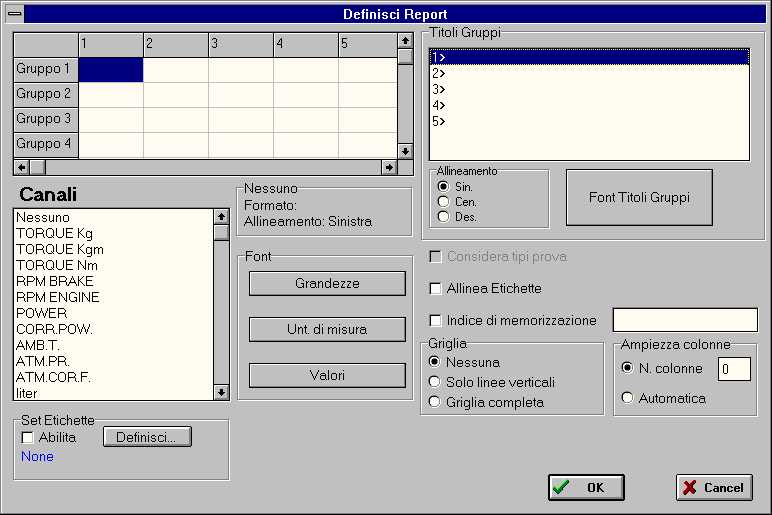Check the Allinea Etichette option
This screenshot has height=515, width=772.
point(435,289)
